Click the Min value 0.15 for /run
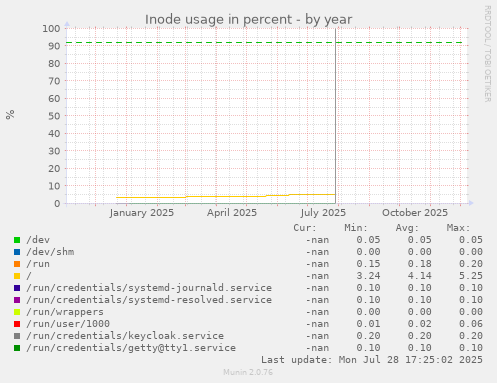The height and width of the screenshot is (383, 497). coord(368,264)
